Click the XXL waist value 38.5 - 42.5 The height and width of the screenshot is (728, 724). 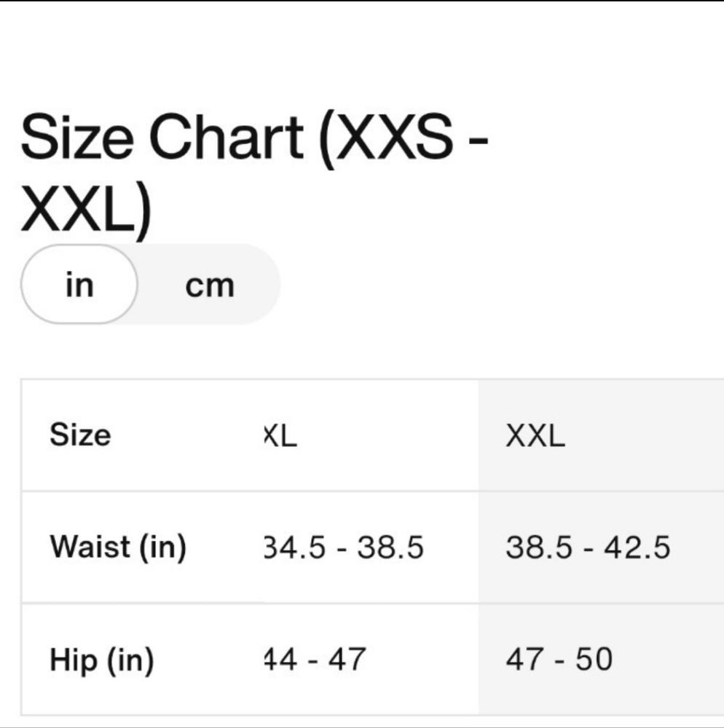(588, 547)
